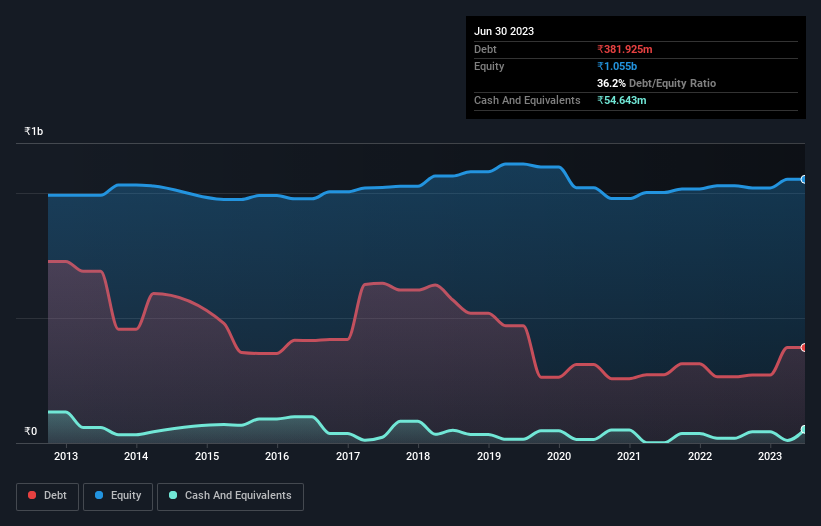Click the ₹0 y-axis label
The image size is (821, 526).
[31, 431]
